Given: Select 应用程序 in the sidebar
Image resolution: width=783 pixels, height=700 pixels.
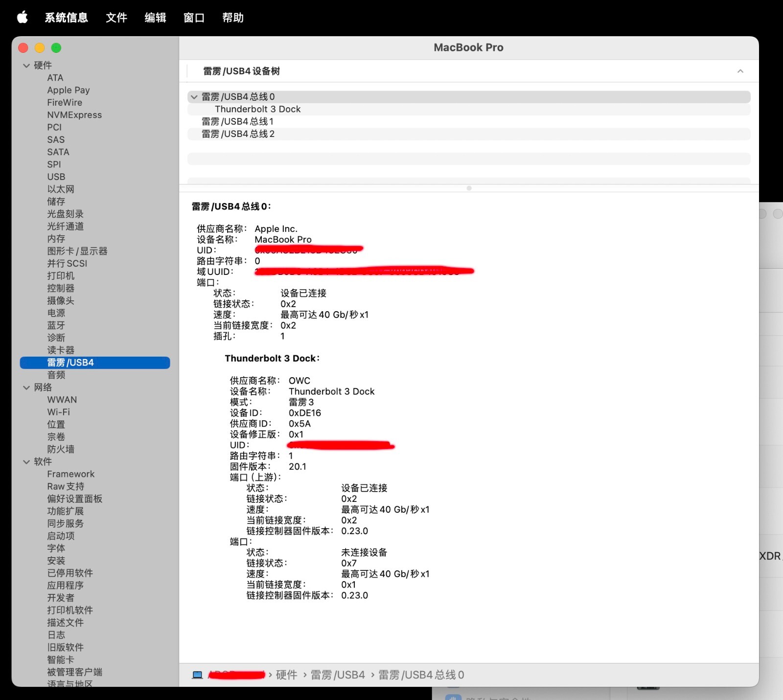Looking at the screenshot, I should [66, 586].
